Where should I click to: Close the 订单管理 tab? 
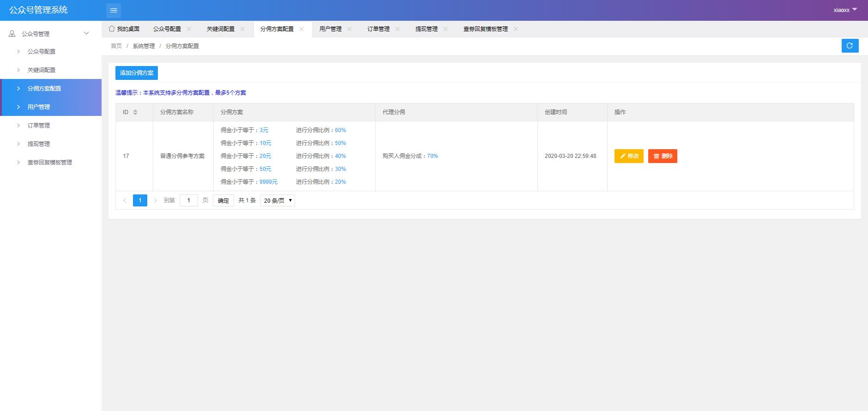(398, 29)
